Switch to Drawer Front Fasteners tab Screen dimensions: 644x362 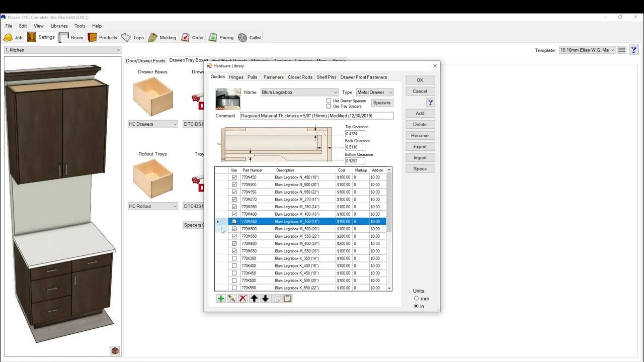(364, 77)
